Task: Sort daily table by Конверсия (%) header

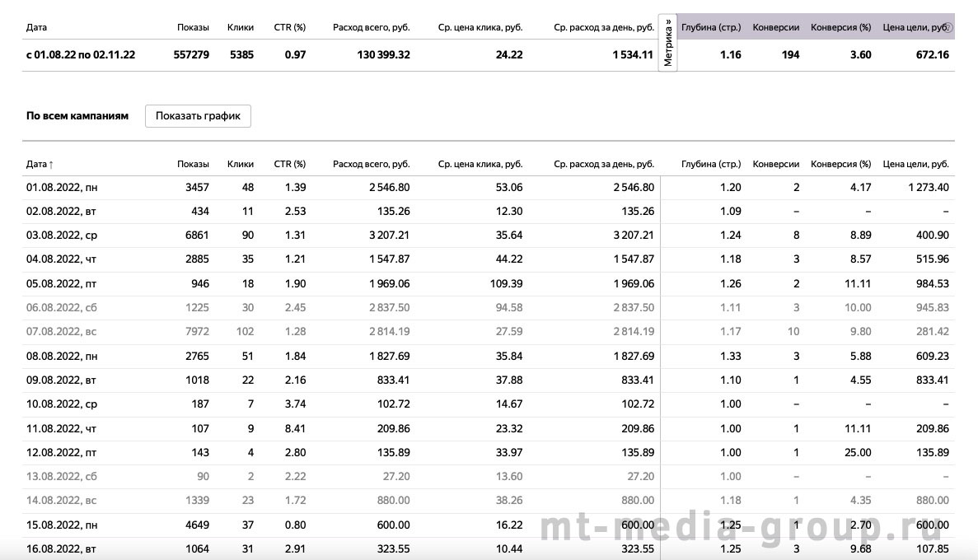Action: click(x=840, y=164)
